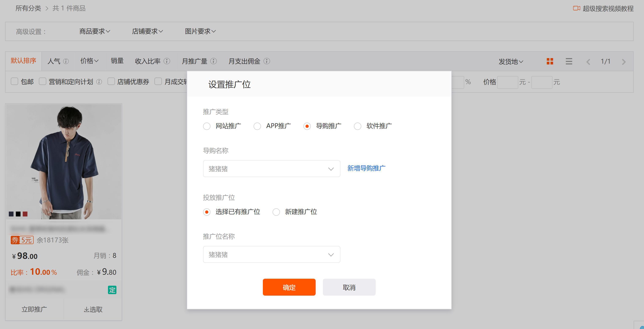Click 新增导购推广 link

pos(366,168)
